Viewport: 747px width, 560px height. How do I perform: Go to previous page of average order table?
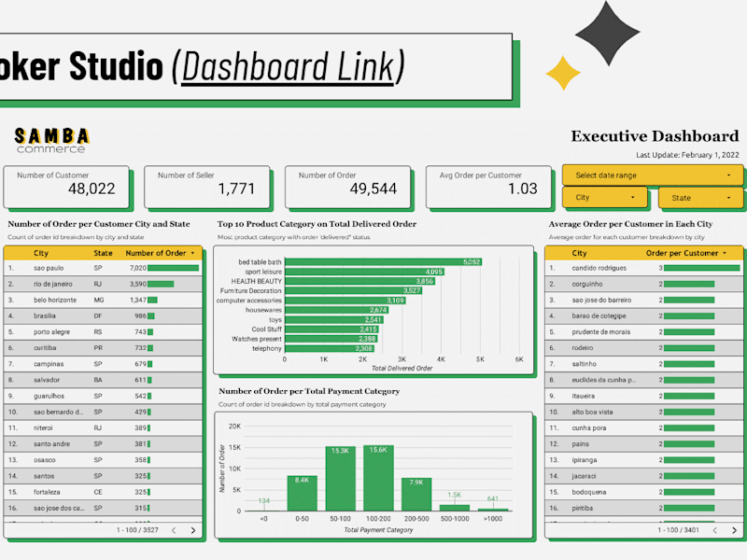tap(714, 530)
